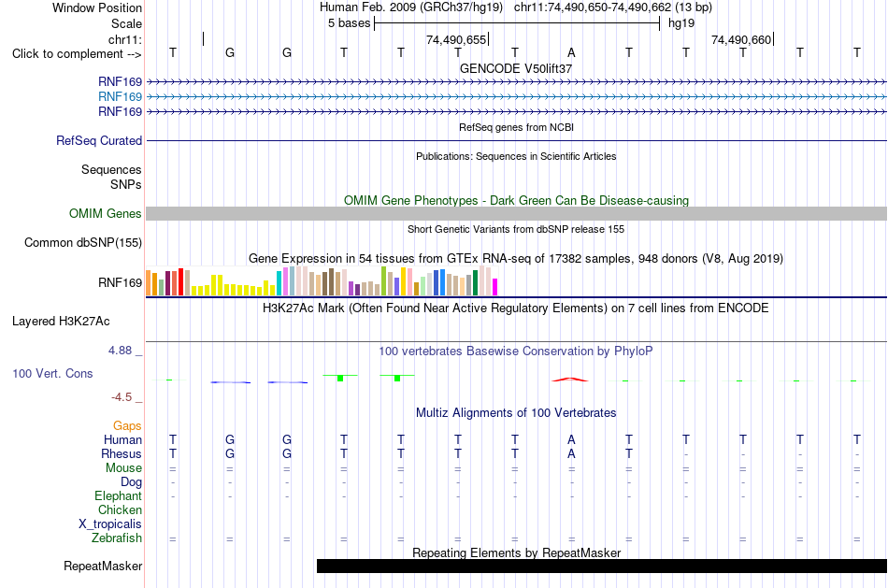Click the red PhyloP conservation peak
Image resolution: width=888 pixels, height=588 pixels.
coord(570,379)
